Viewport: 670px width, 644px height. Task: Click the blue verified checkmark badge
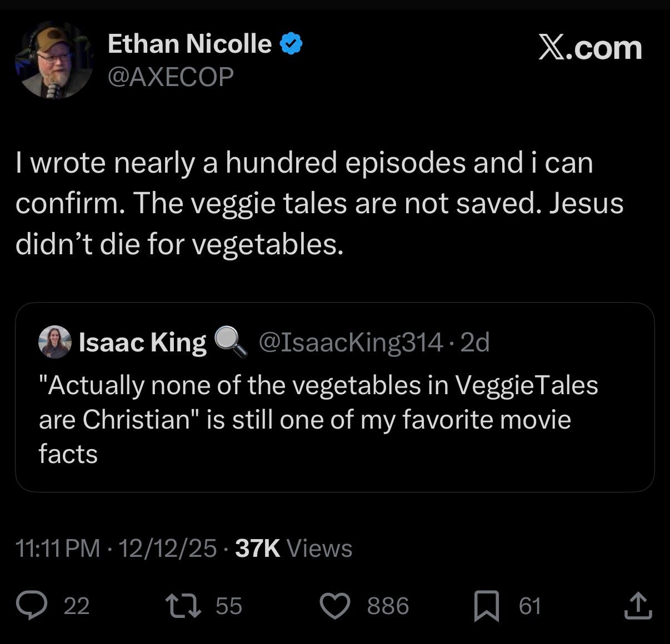291,44
